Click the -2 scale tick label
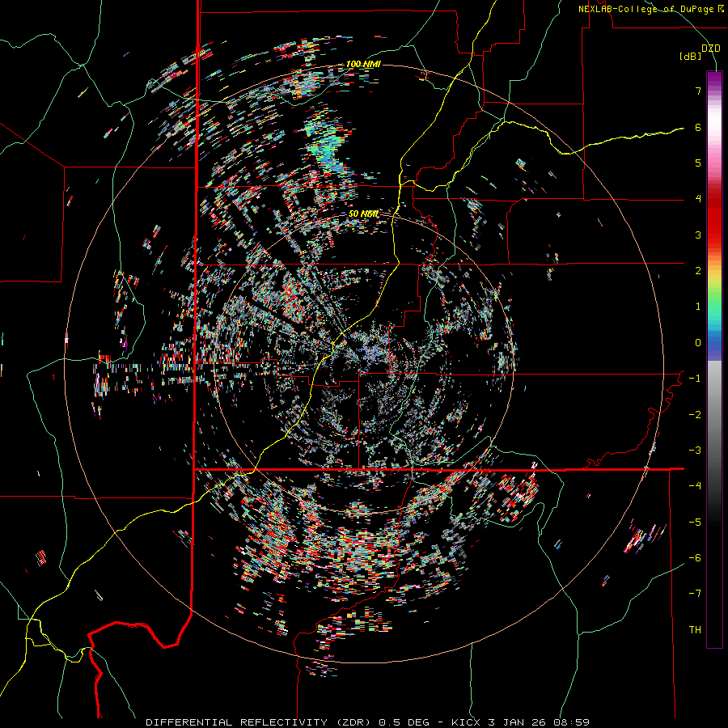The image size is (728, 728). click(695, 415)
